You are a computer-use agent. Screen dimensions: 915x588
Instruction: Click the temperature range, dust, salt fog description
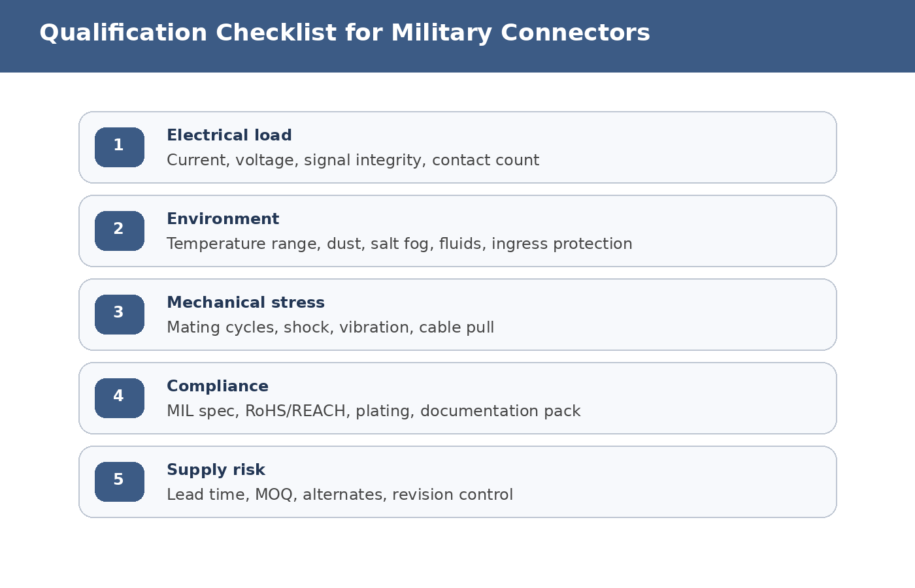click(x=399, y=244)
